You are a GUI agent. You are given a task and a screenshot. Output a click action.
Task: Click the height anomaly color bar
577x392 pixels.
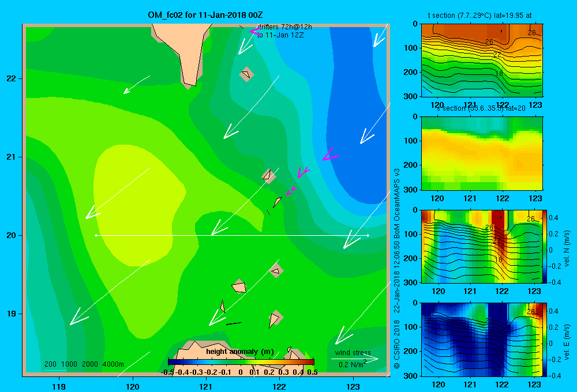(x=241, y=362)
